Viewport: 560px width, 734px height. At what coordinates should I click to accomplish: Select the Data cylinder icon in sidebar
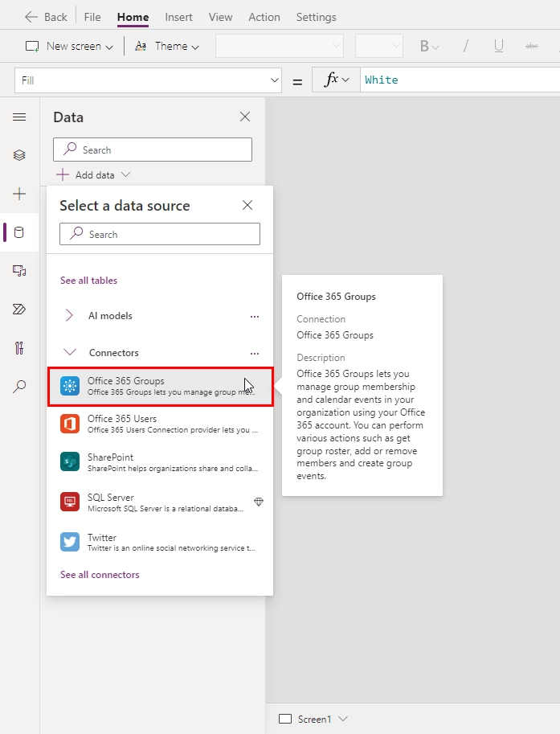coord(19,232)
